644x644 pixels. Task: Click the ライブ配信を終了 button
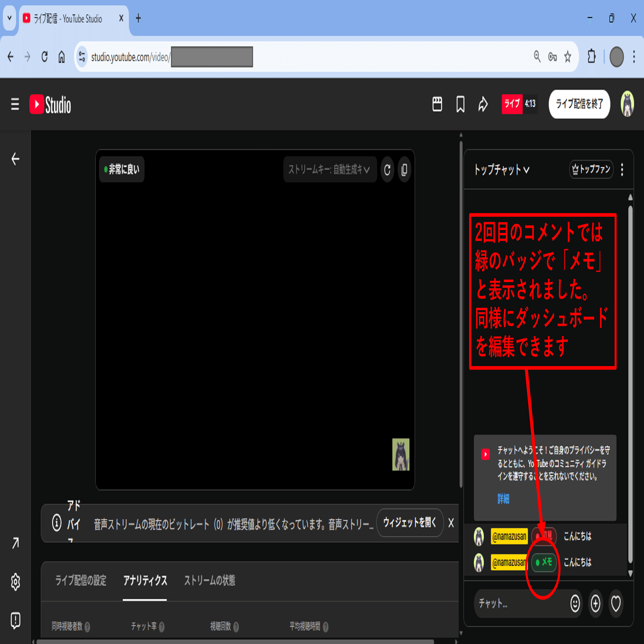click(579, 104)
